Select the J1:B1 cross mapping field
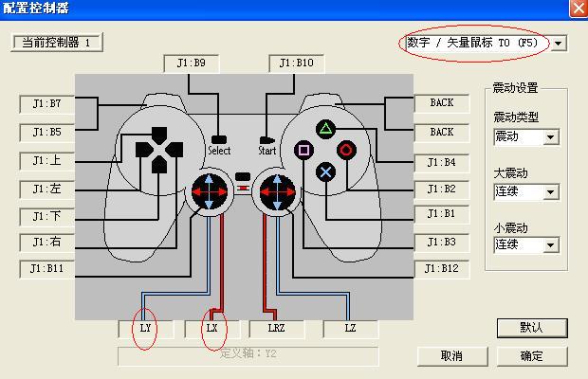 442,214
